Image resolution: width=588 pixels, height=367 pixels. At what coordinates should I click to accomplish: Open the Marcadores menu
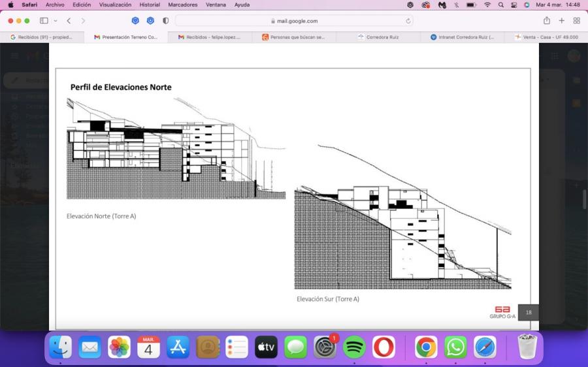click(183, 5)
